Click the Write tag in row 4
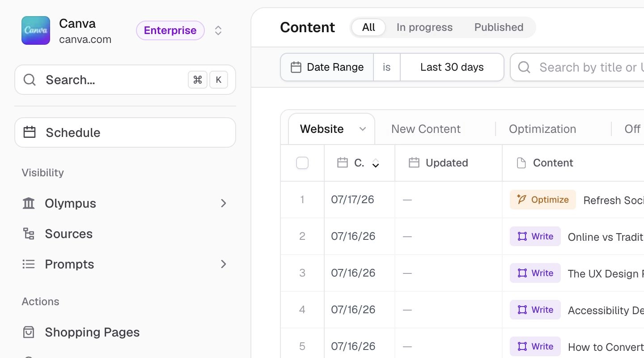 [535, 310]
